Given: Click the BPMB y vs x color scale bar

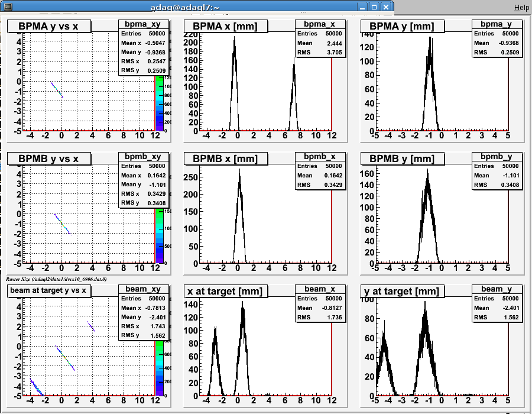Looking at the screenshot, I should click(159, 235).
